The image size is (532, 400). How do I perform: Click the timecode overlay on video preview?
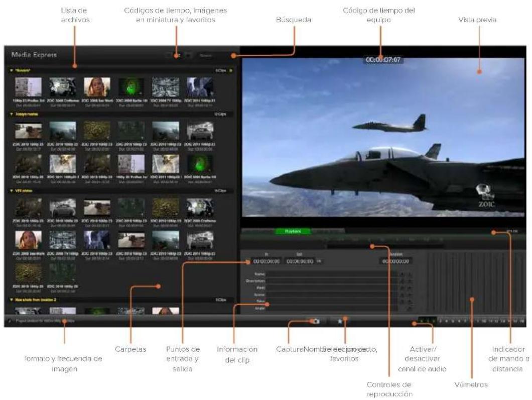pos(383,60)
